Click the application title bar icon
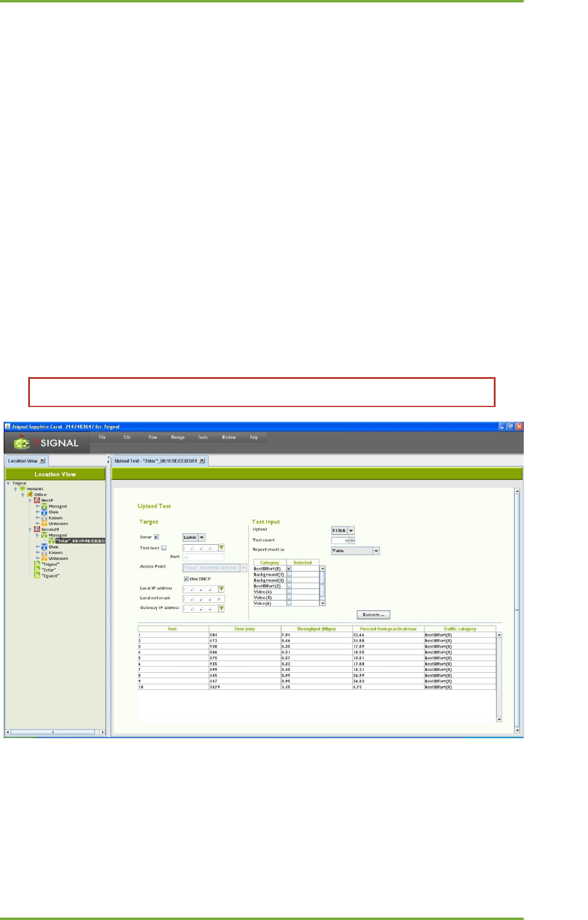 (x=8, y=427)
